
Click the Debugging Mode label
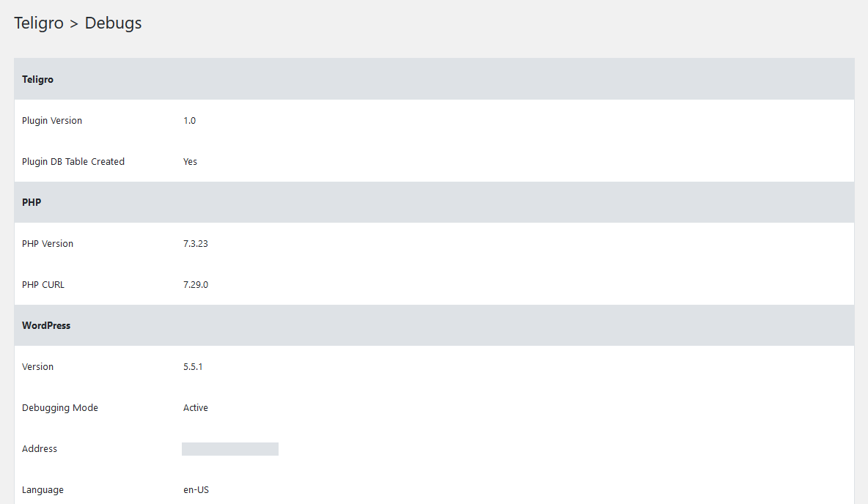[60, 408]
